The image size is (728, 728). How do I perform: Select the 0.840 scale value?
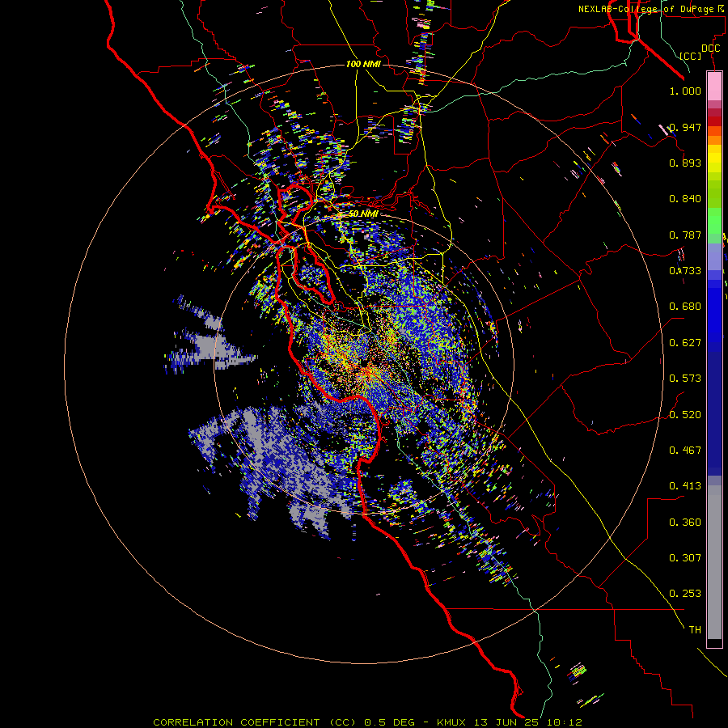[x=685, y=199]
